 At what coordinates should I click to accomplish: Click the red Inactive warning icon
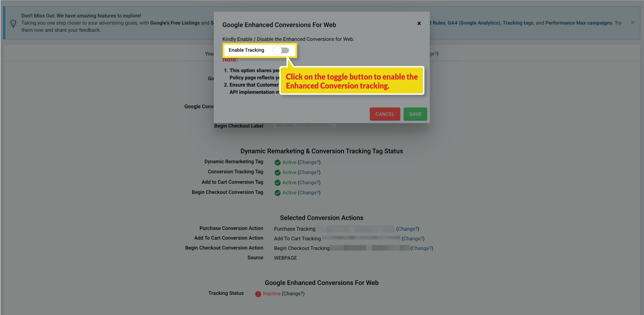tap(258, 294)
